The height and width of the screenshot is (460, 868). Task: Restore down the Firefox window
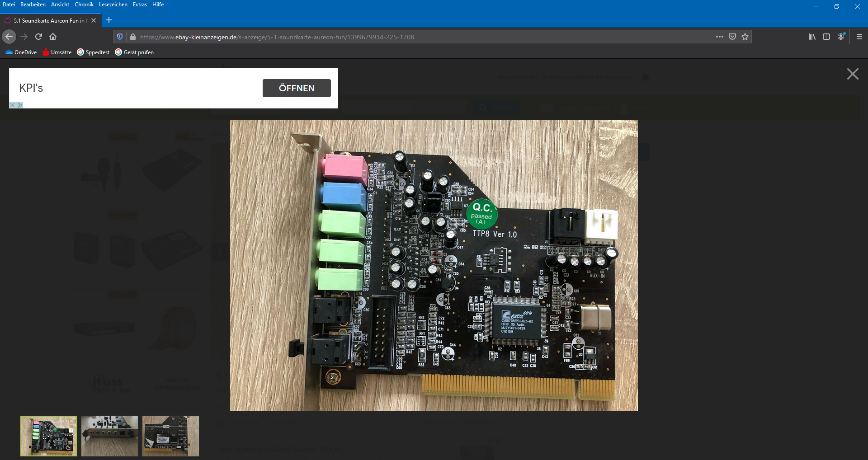coord(837,6)
